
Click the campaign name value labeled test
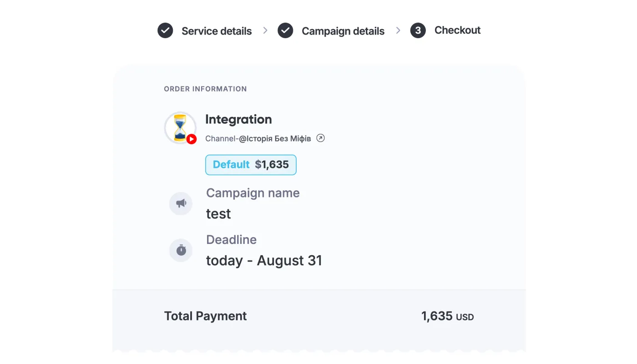coord(218,213)
